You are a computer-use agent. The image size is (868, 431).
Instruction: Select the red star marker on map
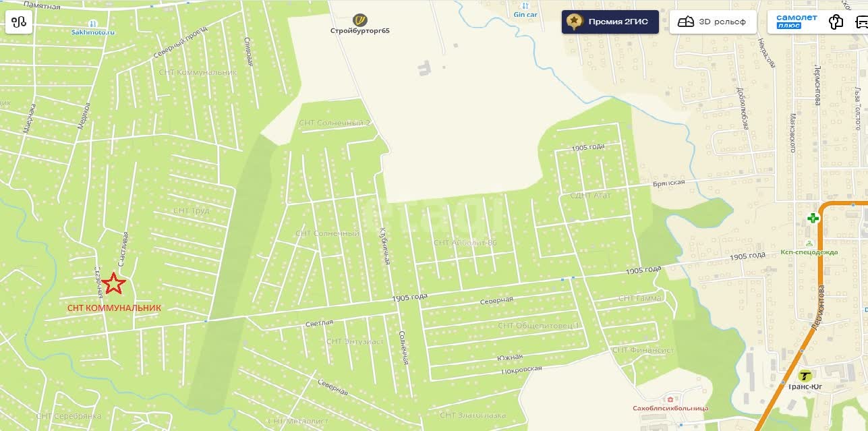[114, 284]
